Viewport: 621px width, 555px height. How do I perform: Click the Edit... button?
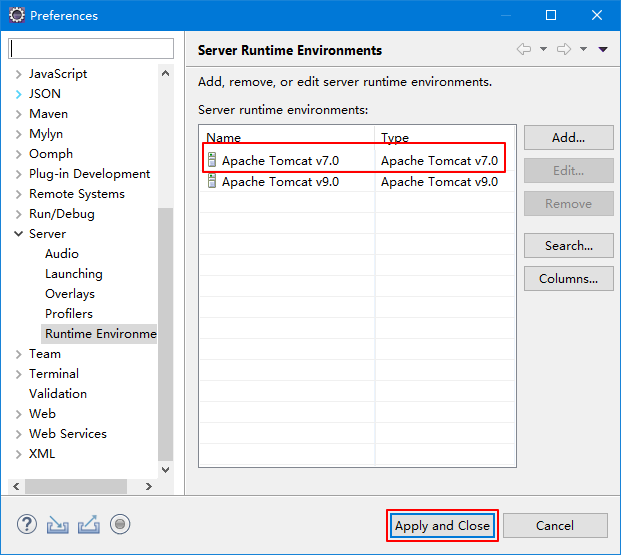click(569, 170)
